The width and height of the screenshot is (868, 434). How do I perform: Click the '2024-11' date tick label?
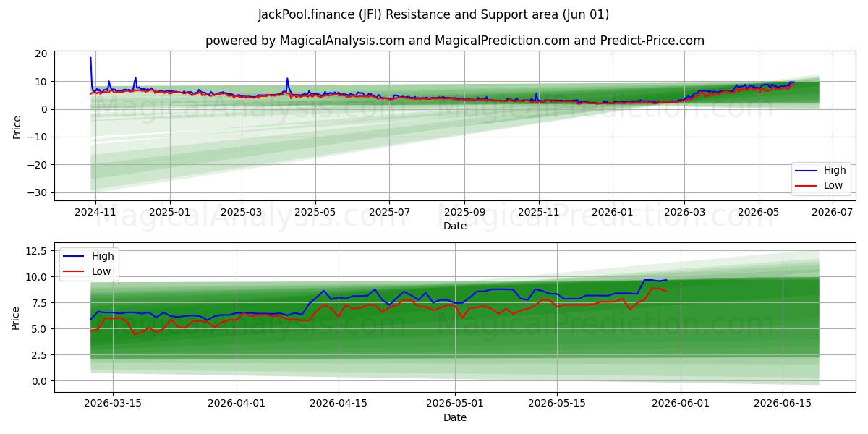pyautogui.click(x=95, y=213)
